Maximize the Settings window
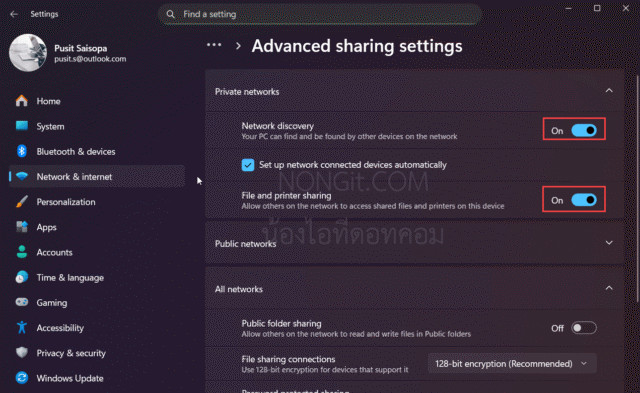This screenshot has height=393, width=640. [x=597, y=8]
